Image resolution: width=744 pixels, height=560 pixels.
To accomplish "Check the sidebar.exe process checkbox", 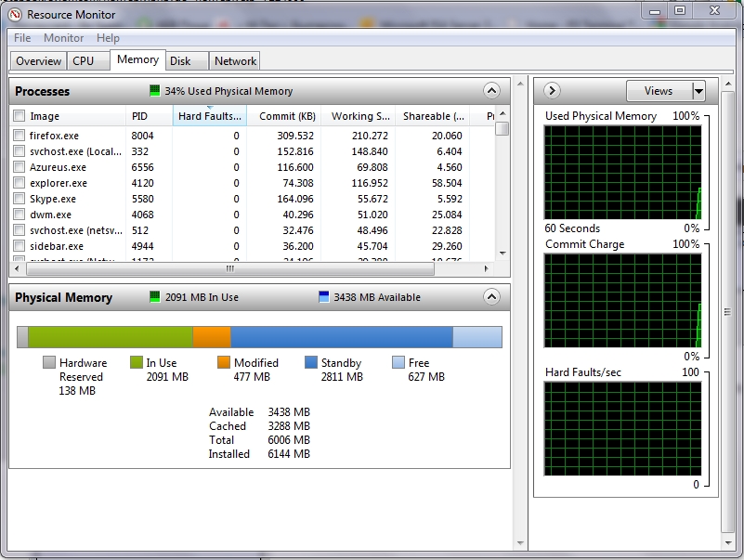I will 19,246.
